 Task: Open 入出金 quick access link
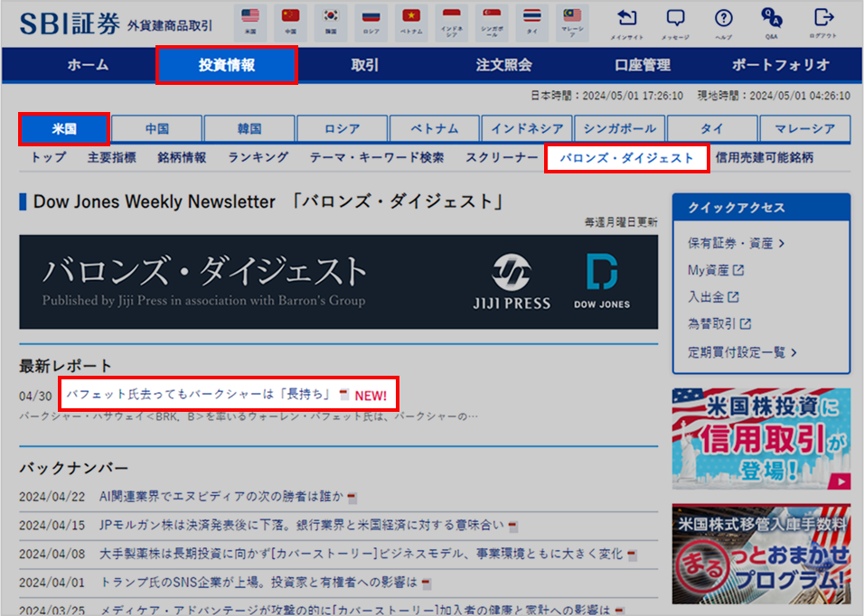[x=706, y=297]
